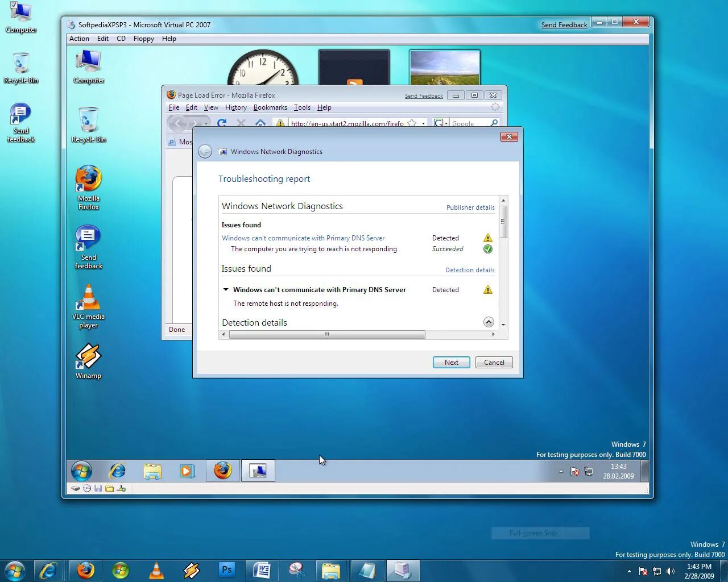Click the guest Winamp desktop icon
This screenshot has width=728, height=582.
click(x=89, y=361)
